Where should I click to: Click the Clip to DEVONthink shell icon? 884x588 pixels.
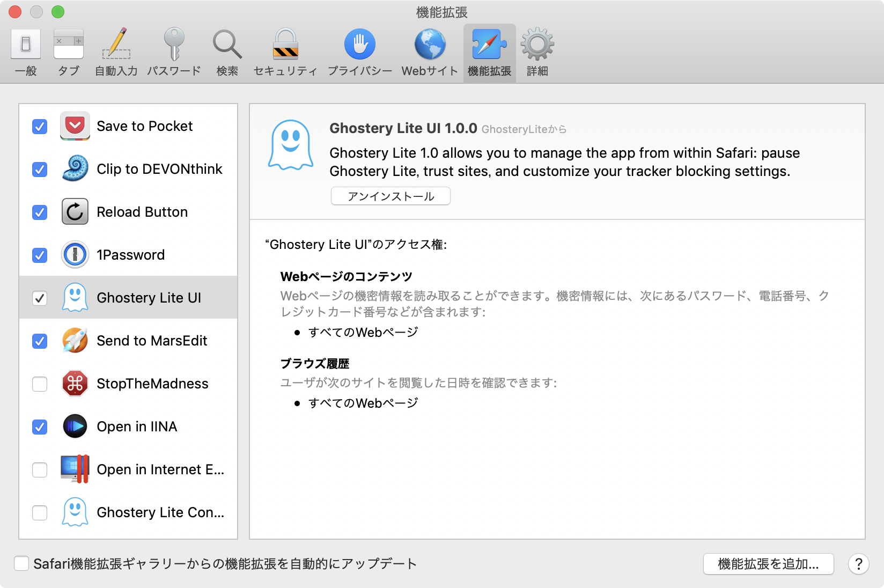pyautogui.click(x=75, y=169)
